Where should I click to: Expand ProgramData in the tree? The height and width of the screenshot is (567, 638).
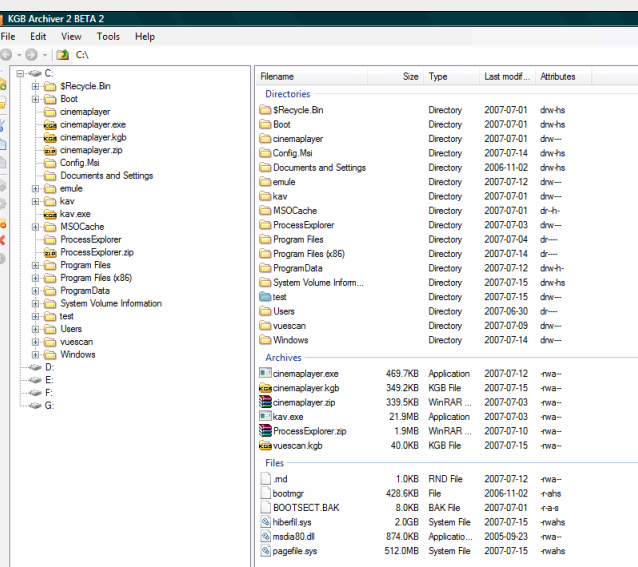coord(35,291)
